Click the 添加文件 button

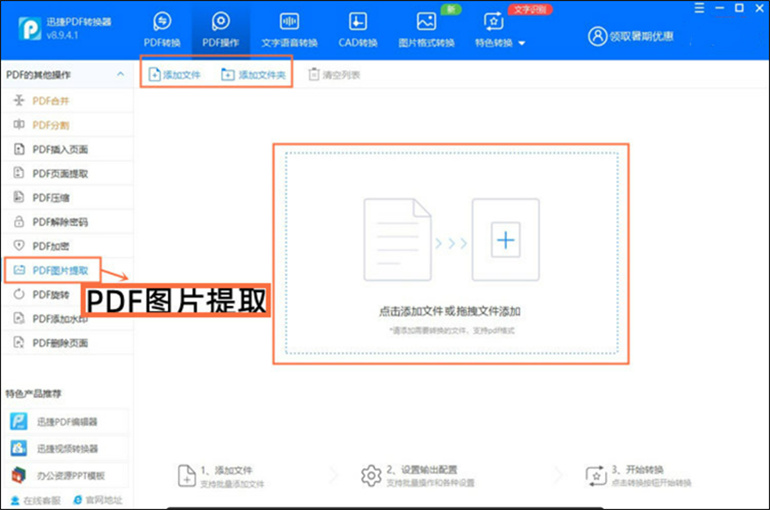[x=174, y=74]
